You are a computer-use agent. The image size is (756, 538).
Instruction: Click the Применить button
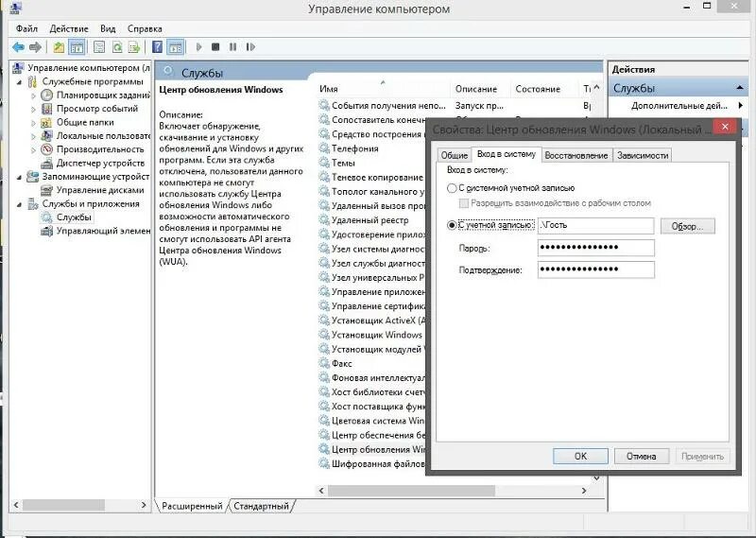[702, 456]
